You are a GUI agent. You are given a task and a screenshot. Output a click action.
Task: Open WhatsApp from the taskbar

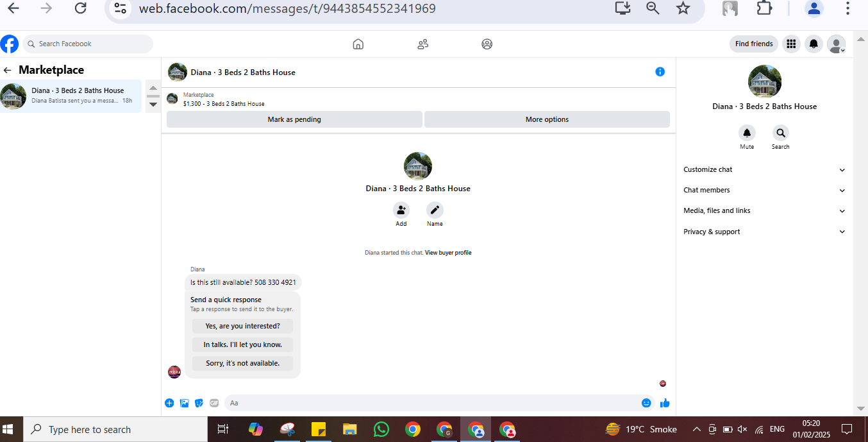pyautogui.click(x=381, y=429)
